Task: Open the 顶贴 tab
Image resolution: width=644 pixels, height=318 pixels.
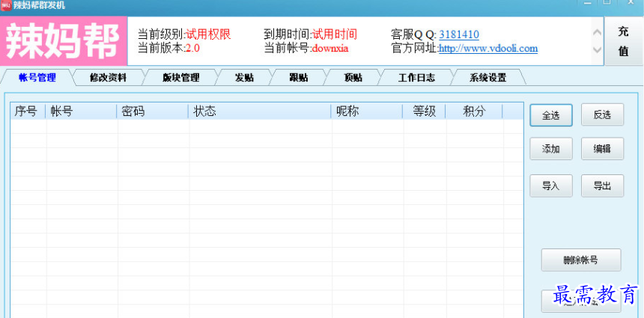Action: pyautogui.click(x=353, y=78)
